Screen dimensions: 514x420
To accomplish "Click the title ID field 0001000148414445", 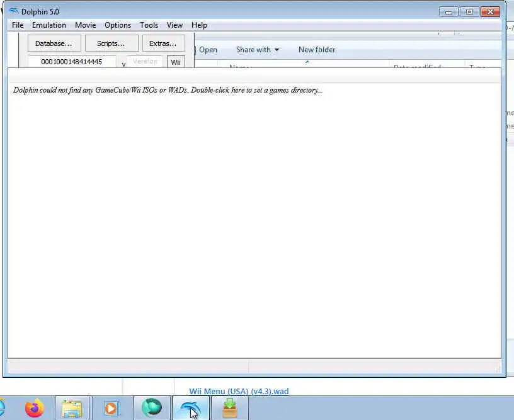I will click(x=72, y=62).
